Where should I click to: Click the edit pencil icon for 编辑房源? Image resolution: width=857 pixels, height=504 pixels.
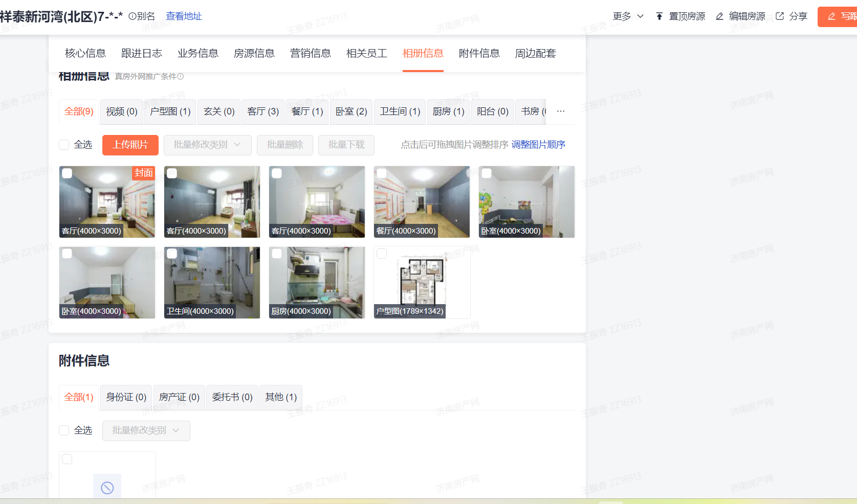720,16
